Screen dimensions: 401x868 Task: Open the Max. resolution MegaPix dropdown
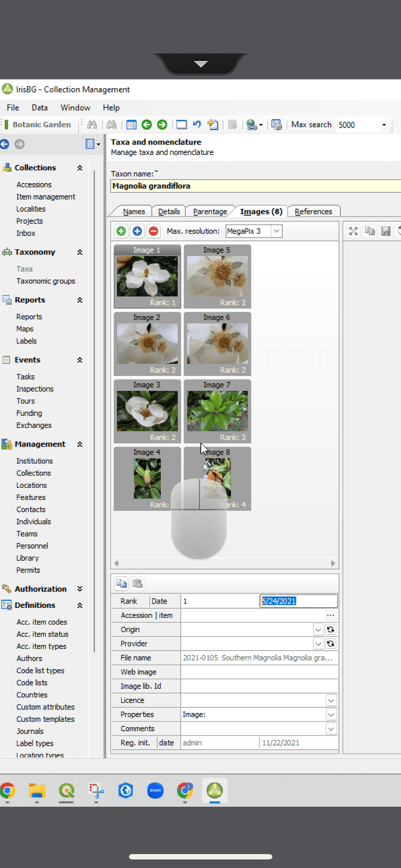(x=276, y=231)
